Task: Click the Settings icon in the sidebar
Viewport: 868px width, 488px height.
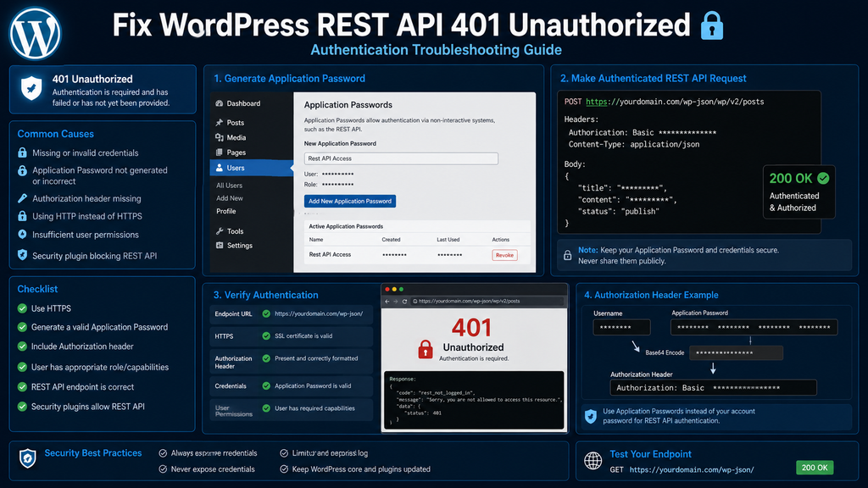Action: coord(220,245)
